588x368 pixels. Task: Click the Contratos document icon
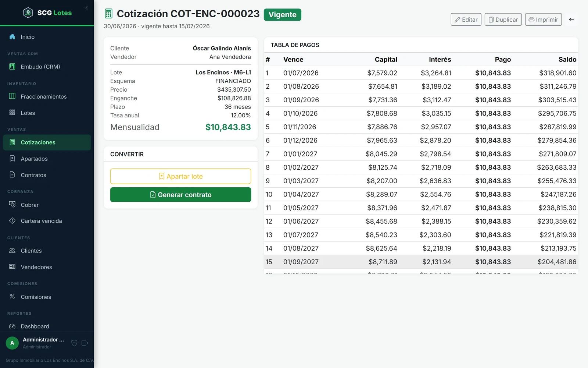12,175
